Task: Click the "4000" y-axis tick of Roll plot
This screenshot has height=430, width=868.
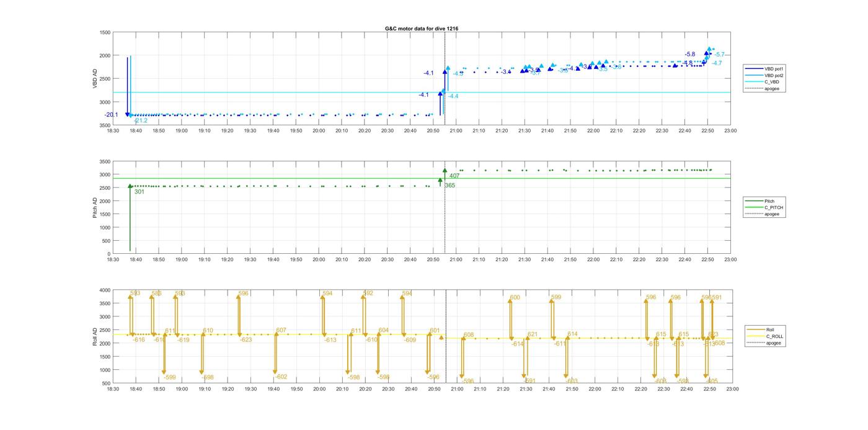Action: 105,290
